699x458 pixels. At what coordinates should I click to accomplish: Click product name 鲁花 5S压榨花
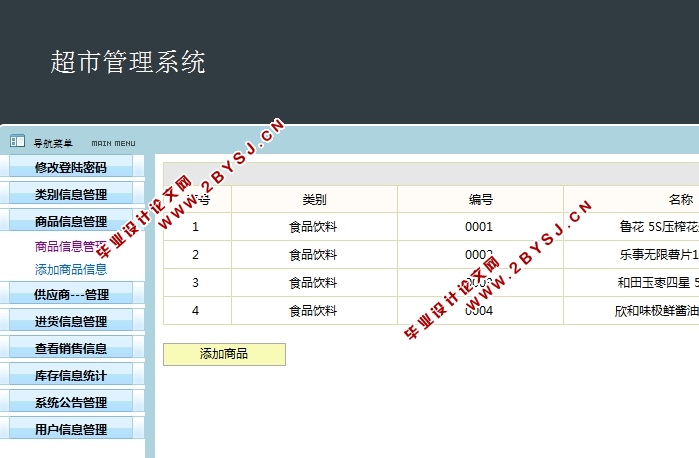pos(659,227)
